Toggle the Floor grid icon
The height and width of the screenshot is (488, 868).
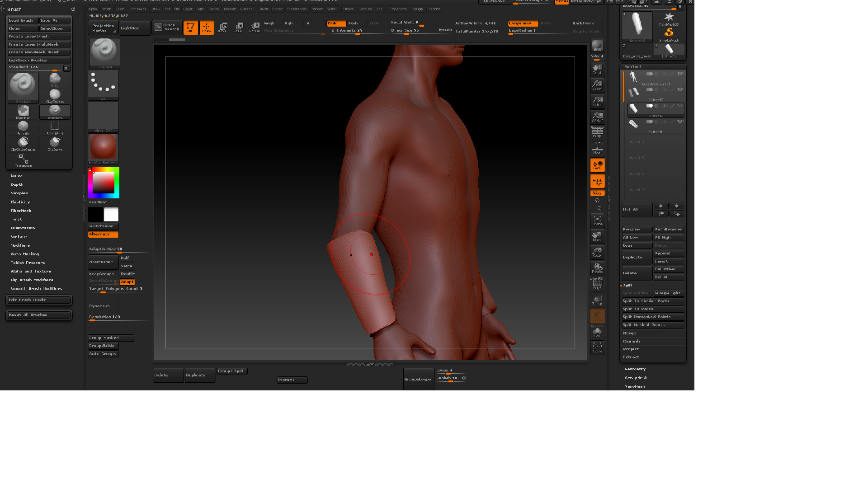[597, 149]
